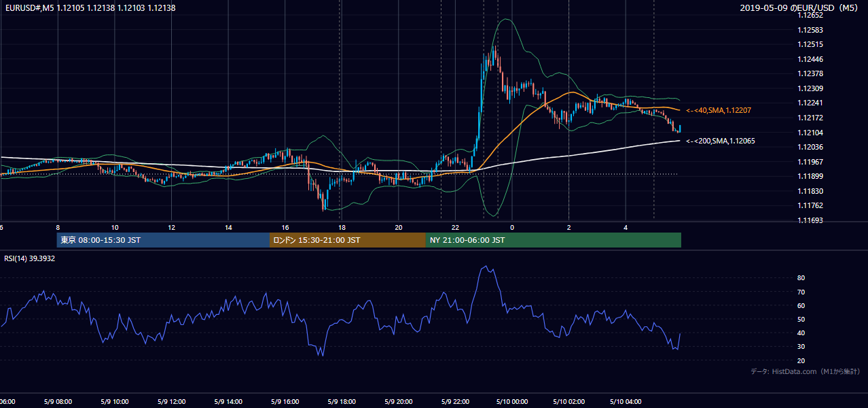The width and height of the screenshot is (868, 408).
Task: Click hour label 4 under price chart
Action: [626, 228]
